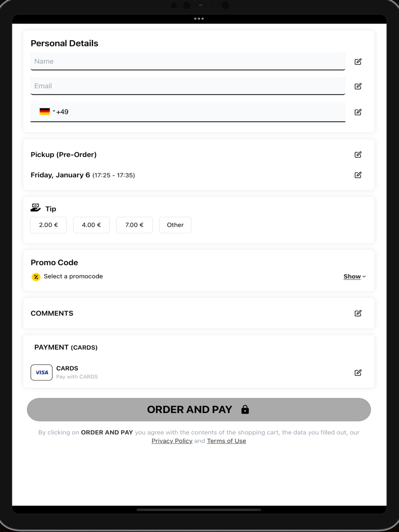Open the Privacy Policy link

pyautogui.click(x=172, y=441)
